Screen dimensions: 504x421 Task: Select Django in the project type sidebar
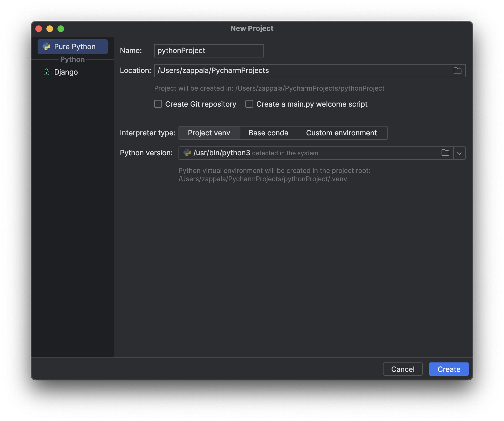[x=66, y=72]
